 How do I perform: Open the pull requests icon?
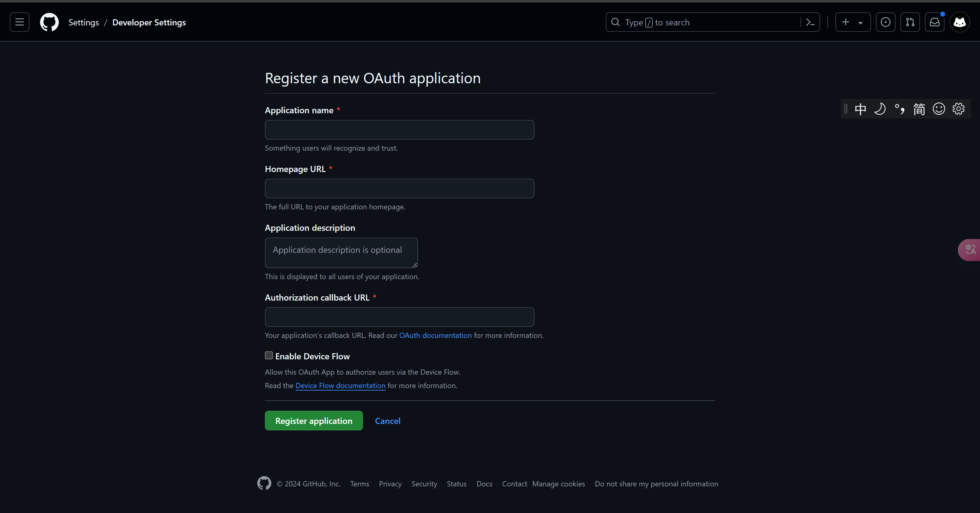(x=910, y=22)
